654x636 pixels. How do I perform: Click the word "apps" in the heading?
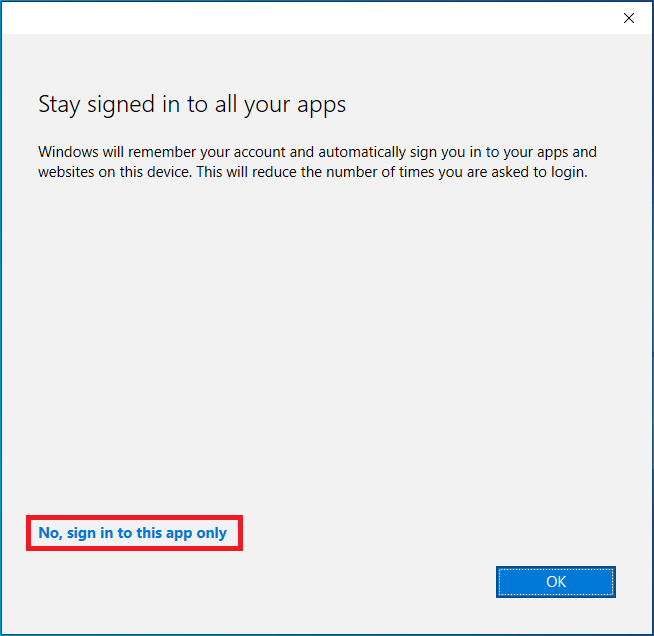[x=321, y=104]
